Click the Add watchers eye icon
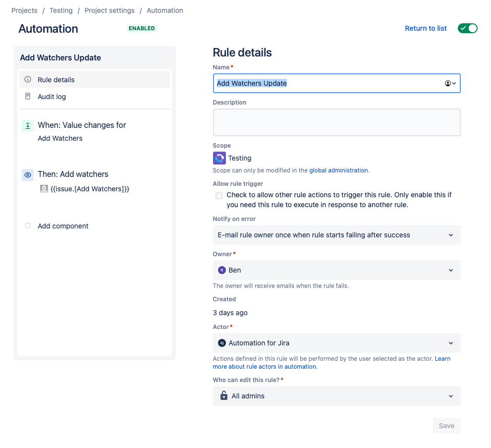Image resolution: width=491 pixels, height=448 pixels. 28,175
